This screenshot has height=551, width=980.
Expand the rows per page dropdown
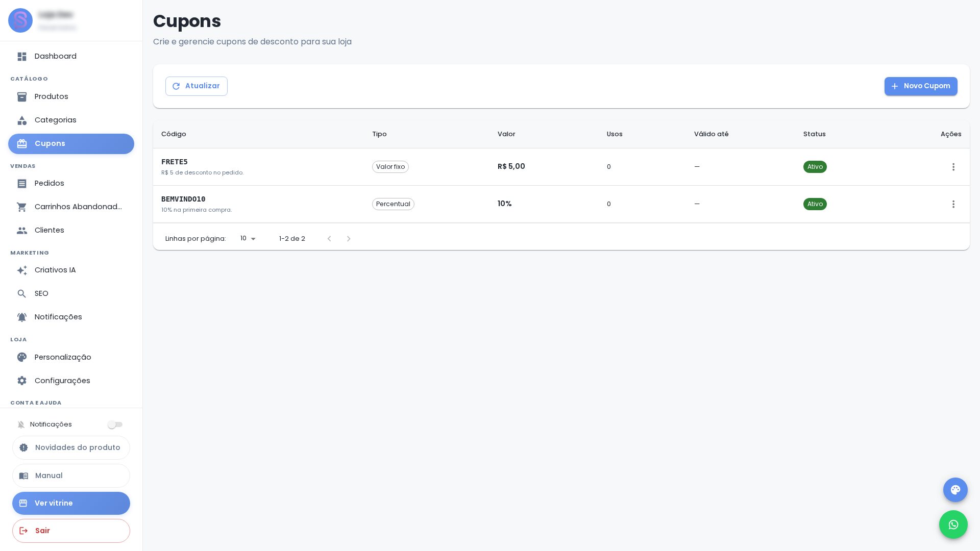[248, 239]
